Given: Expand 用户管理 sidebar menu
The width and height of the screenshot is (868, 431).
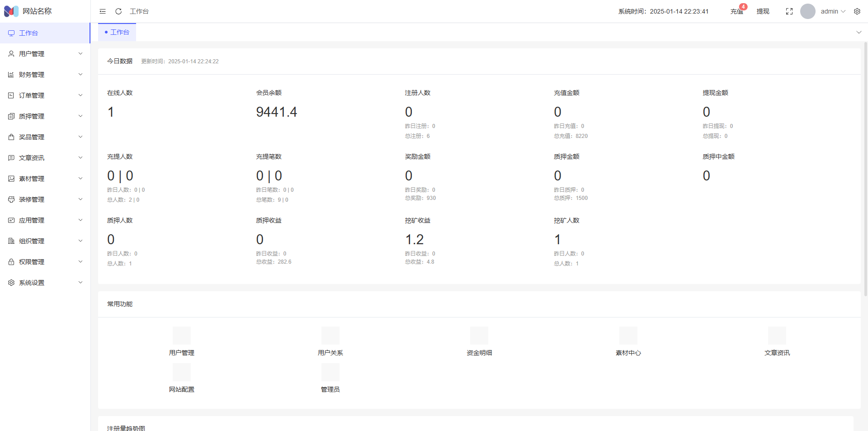Looking at the screenshot, I should (45, 54).
